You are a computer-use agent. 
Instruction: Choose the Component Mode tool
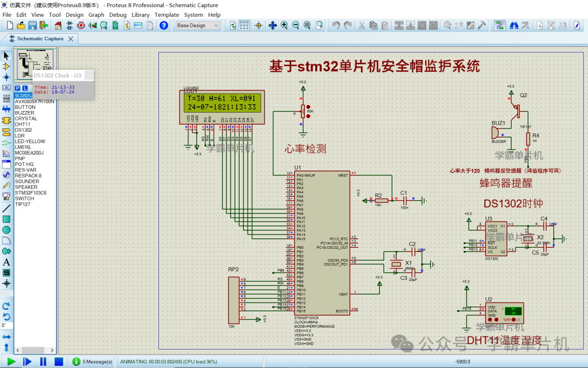tap(7, 66)
